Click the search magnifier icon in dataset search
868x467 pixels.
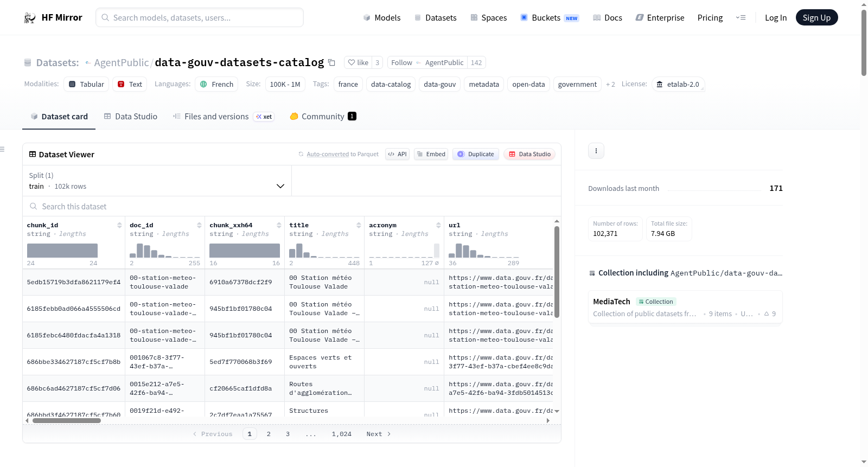(x=34, y=206)
